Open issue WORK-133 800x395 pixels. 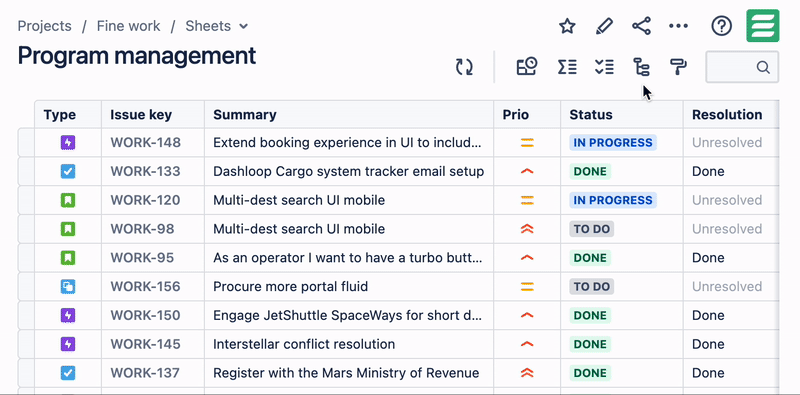[x=145, y=171]
